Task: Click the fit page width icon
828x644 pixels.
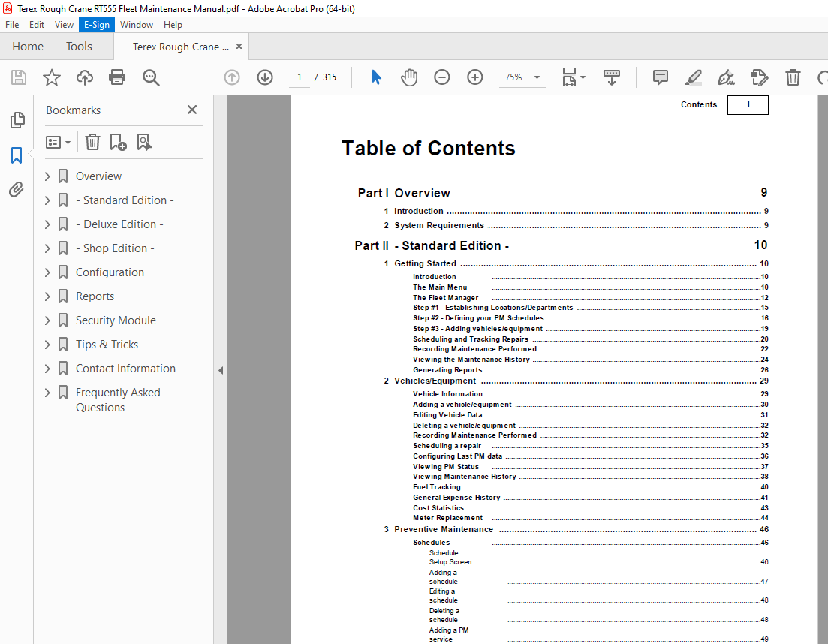Action: point(569,77)
